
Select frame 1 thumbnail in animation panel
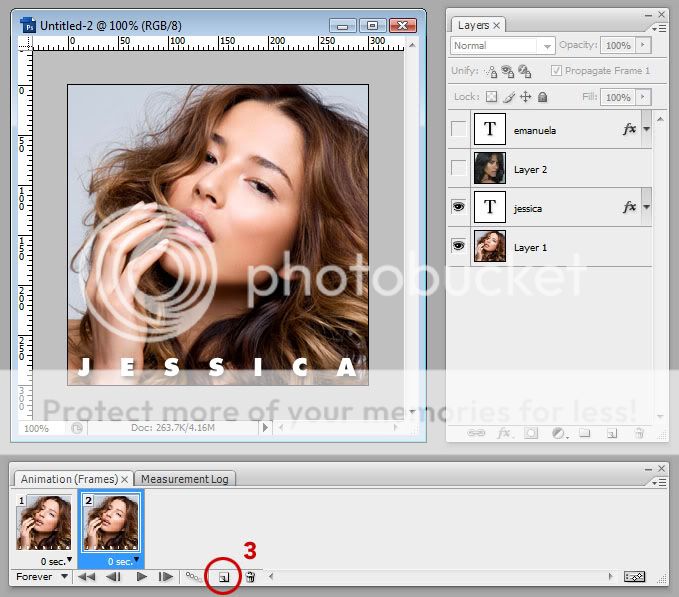(x=43, y=522)
